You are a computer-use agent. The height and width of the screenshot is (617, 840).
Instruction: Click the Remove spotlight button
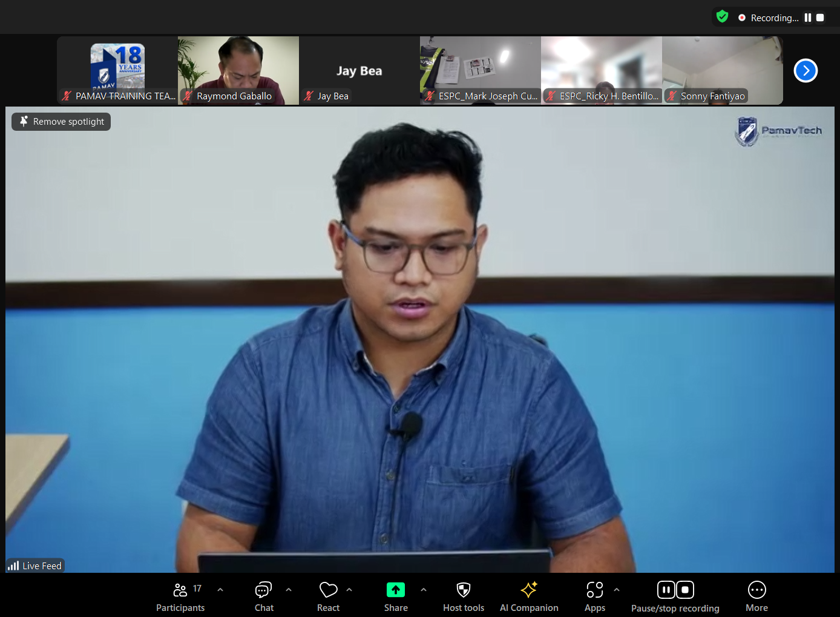(x=61, y=121)
